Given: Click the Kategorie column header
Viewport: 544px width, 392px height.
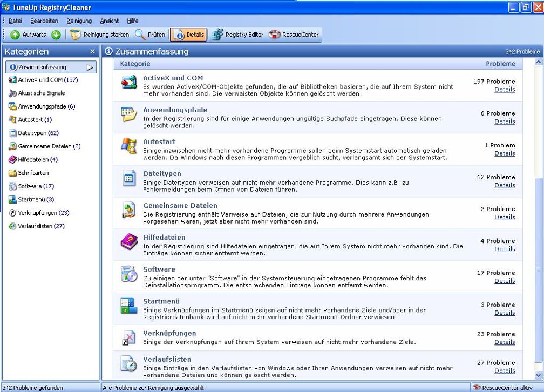Looking at the screenshot, I should 135,64.
